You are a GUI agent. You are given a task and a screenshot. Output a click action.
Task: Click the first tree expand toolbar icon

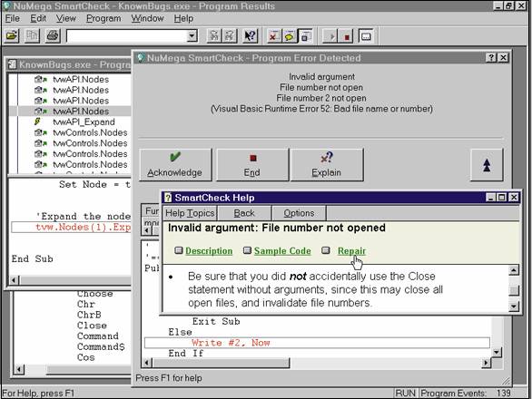214,35
